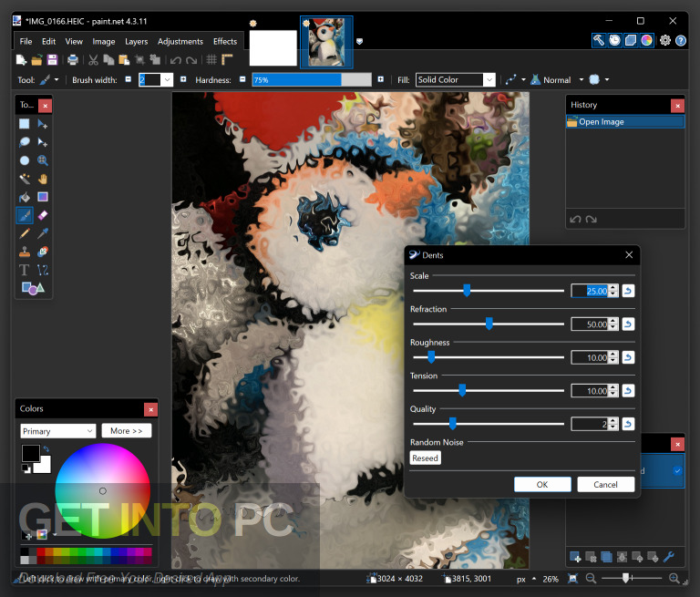Viewport: 700px width, 597px height.
Task: Toggle the Colors window button
Action: pos(646,41)
